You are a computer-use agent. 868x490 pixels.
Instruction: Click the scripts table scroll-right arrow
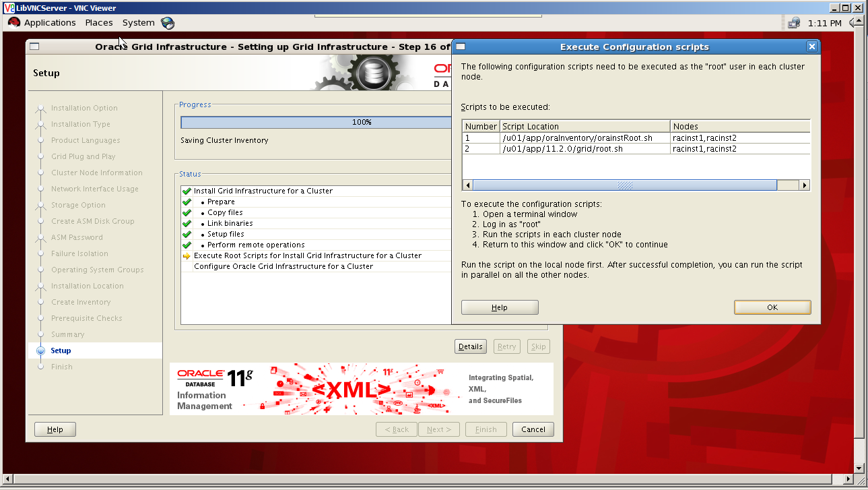804,185
